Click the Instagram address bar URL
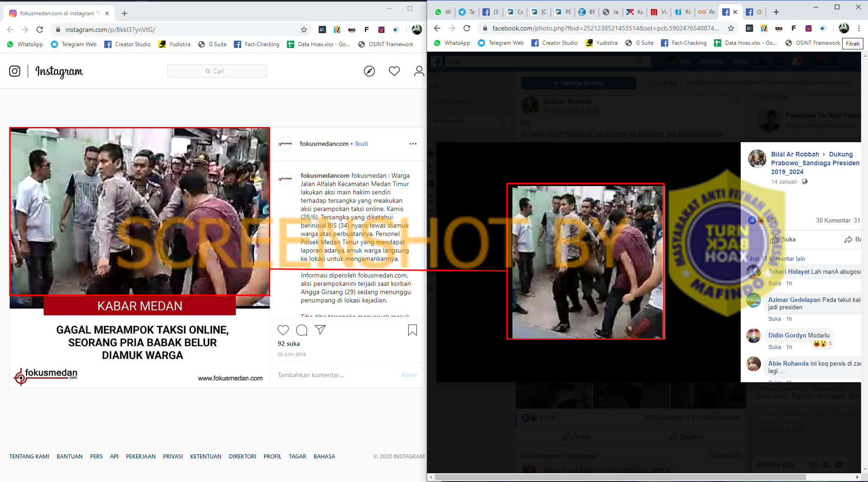Screen dimensions: 868x482 [x=110, y=30]
